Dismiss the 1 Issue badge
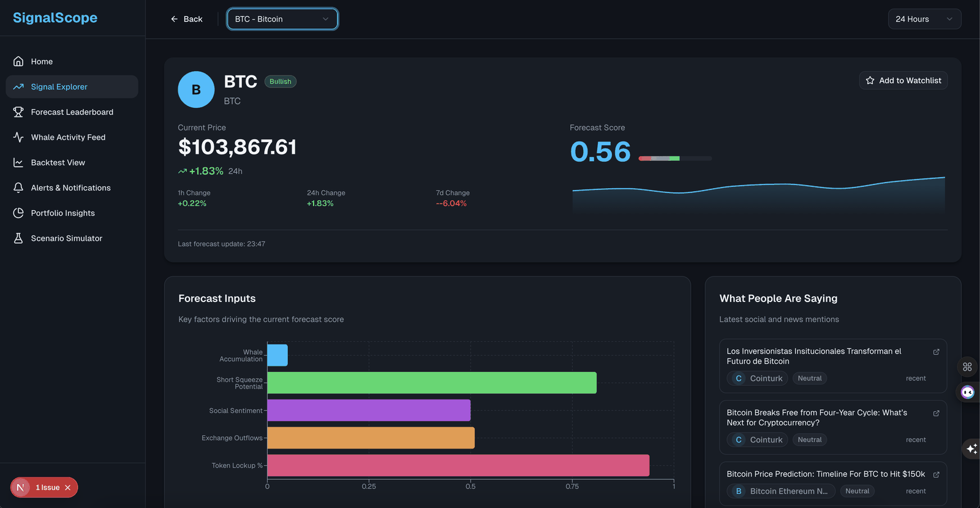Image resolution: width=980 pixels, height=508 pixels. point(68,488)
